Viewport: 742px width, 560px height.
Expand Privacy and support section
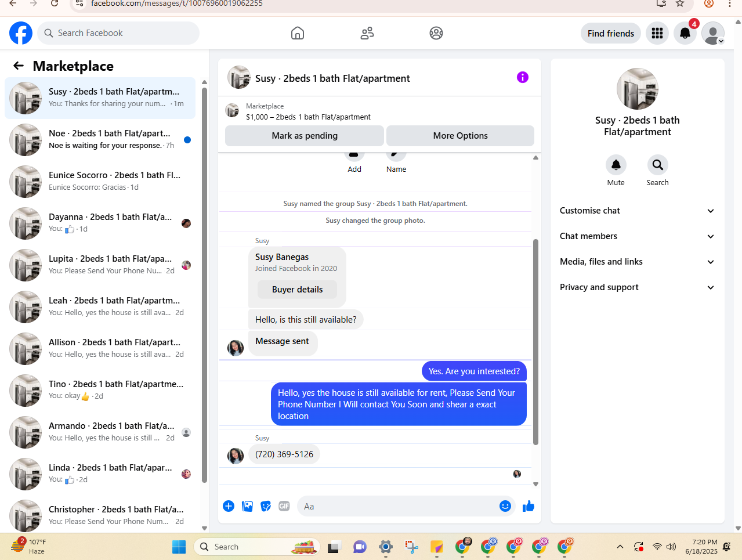point(637,287)
